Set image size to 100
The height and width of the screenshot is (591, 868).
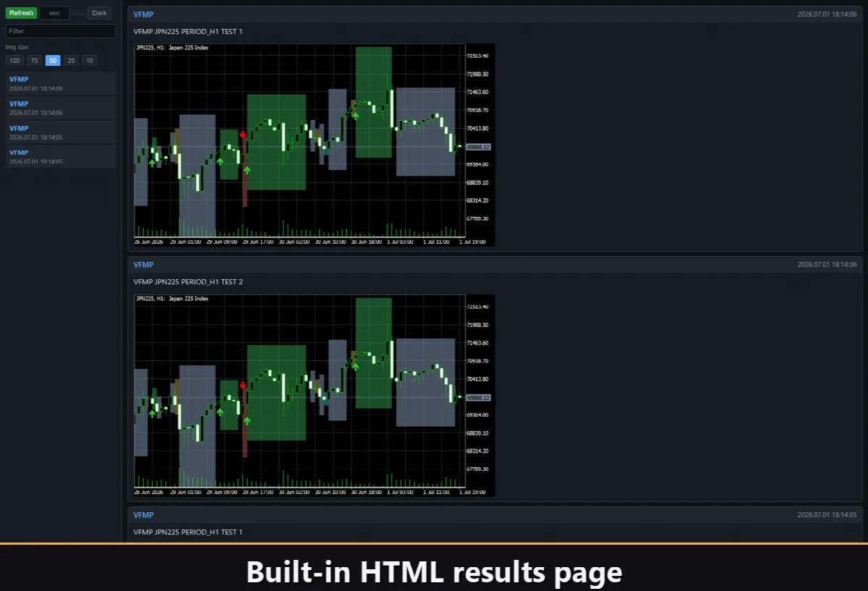click(x=14, y=61)
